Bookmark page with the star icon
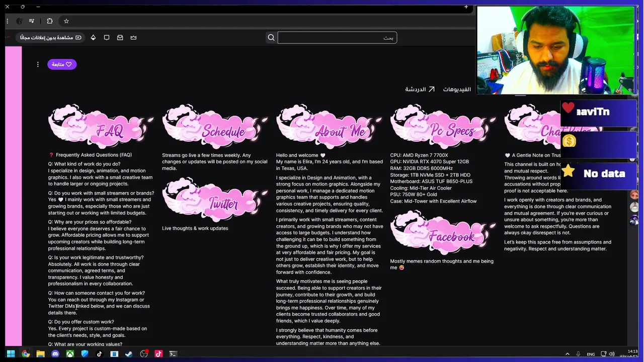644x362 pixels. pyautogui.click(x=66, y=21)
